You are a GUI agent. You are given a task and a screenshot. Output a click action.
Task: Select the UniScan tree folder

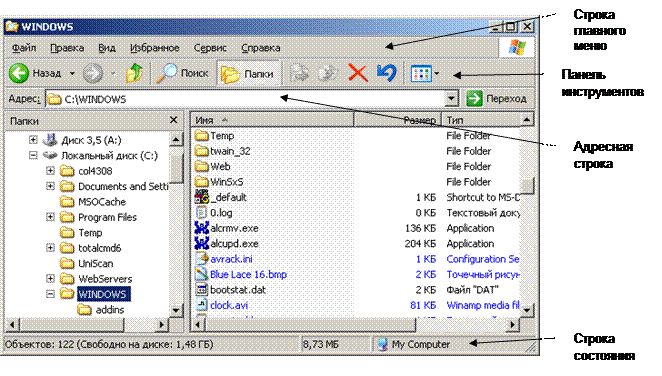click(x=95, y=263)
